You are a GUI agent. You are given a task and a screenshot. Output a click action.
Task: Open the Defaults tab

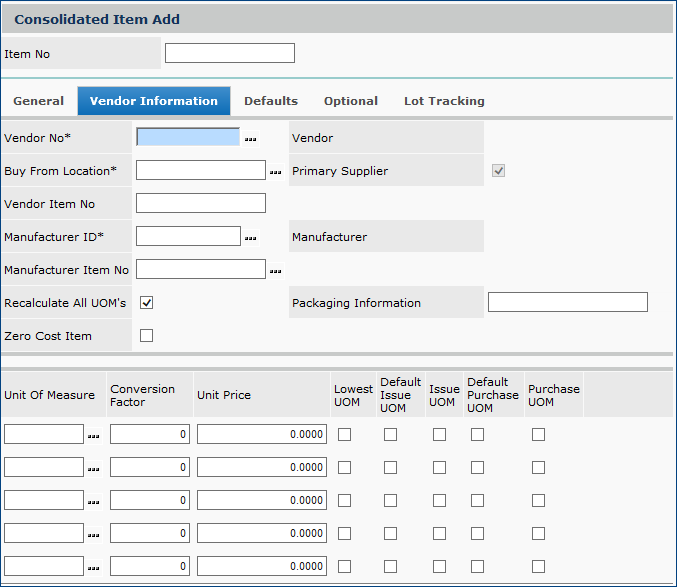pos(271,101)
